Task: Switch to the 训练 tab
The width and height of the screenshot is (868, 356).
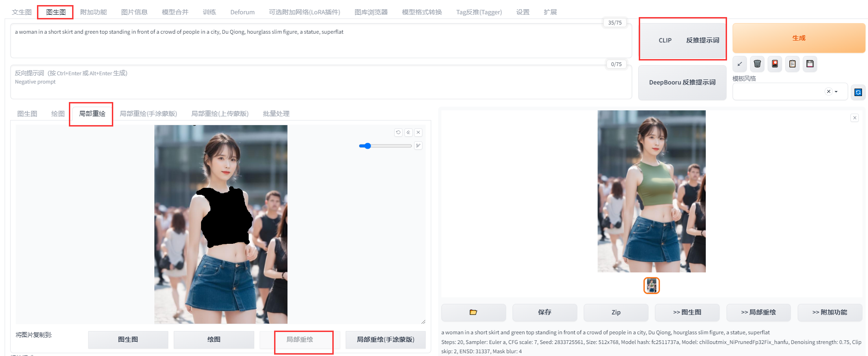Action: (209, 12)
